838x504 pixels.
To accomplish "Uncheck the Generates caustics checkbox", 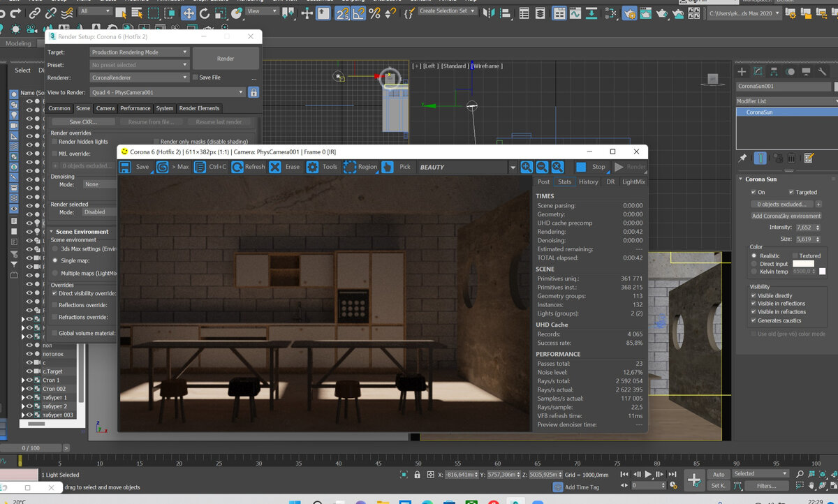I will coord(754,320).
